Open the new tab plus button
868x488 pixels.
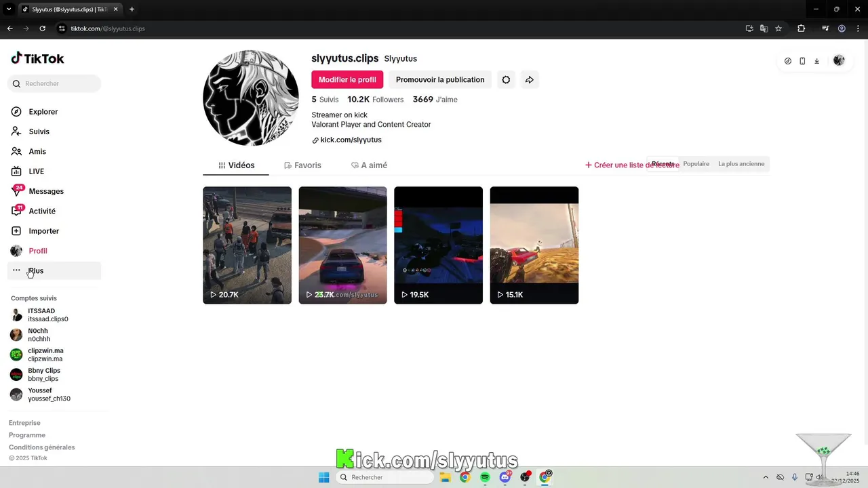click(x=132, y=9)
